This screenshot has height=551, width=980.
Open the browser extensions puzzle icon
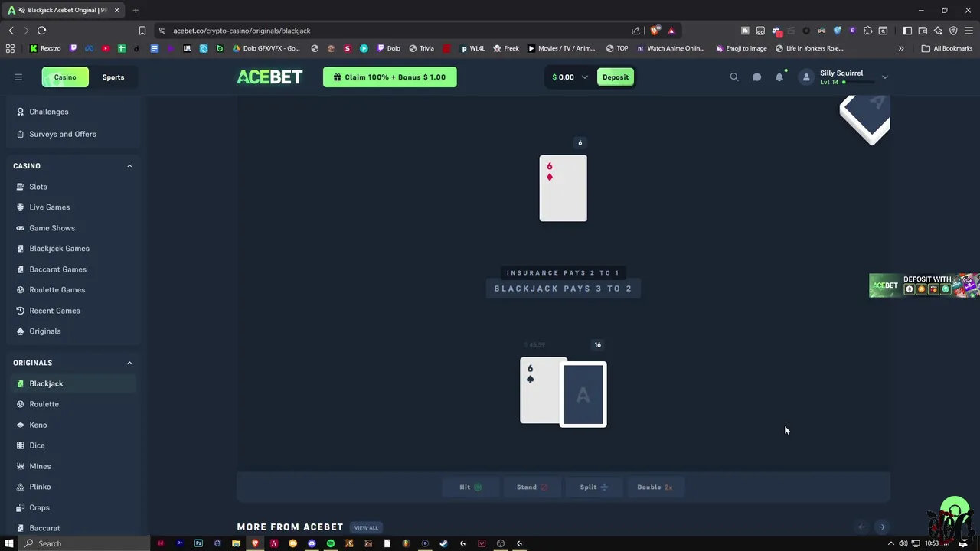(x=867, y=31)
